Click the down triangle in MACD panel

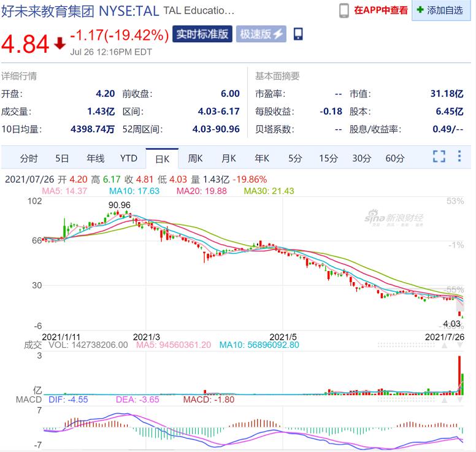[460, 400]
